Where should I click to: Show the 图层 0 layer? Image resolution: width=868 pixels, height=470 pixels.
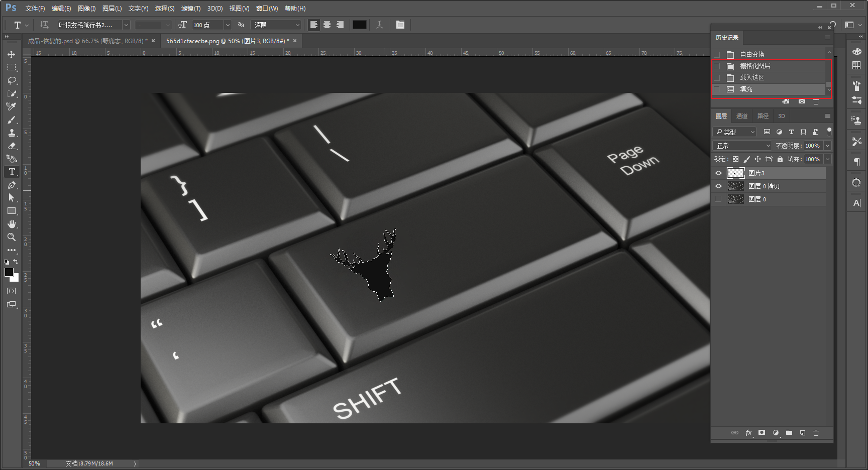(x=718, y=199)
